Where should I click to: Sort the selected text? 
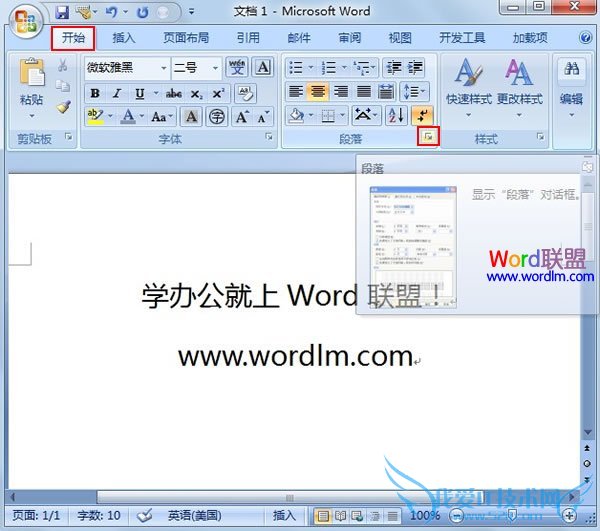(x=396, y=116)
